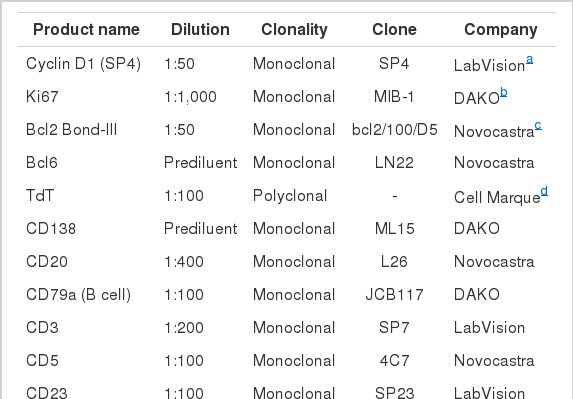Click the JCB117 clone cell
This screenshot has width=573, height=399.
pos(394,295)
